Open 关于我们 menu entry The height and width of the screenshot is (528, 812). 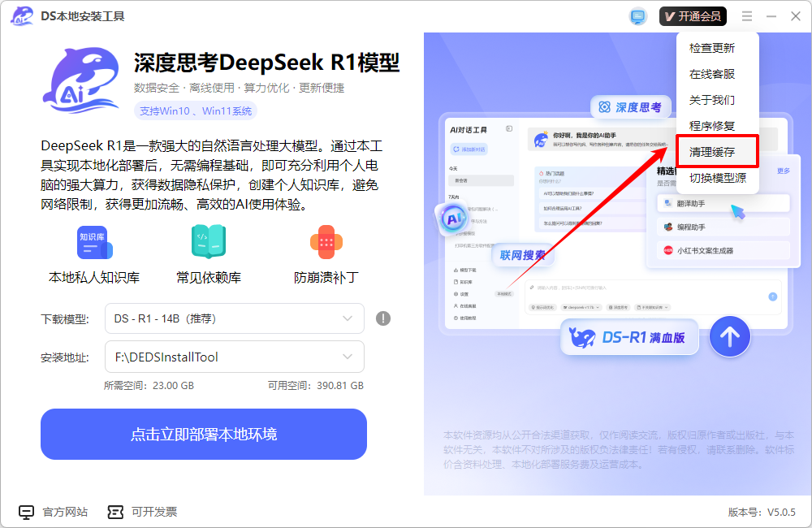click(712, 100)
